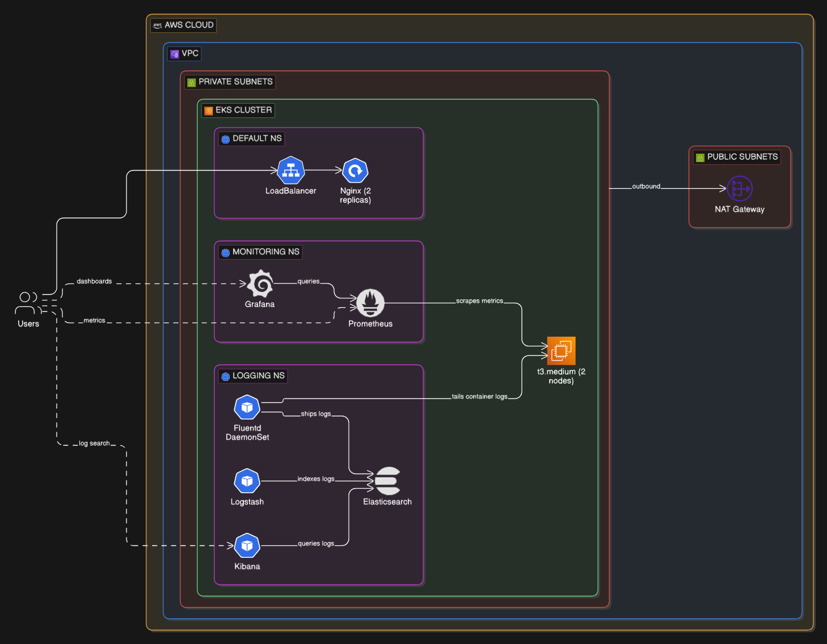Click the 'Elasticsearch' caption
The height and width of the screenshot is (644, 827).
[388, 502]
